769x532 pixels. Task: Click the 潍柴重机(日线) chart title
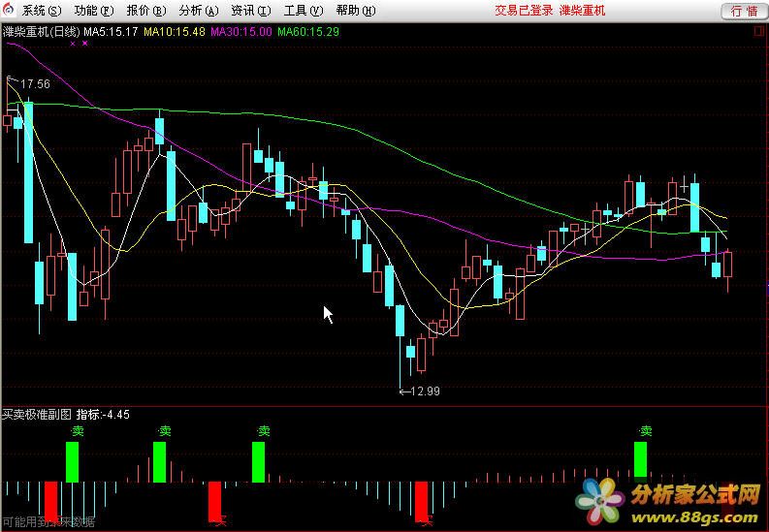click(x=41, y=32)
